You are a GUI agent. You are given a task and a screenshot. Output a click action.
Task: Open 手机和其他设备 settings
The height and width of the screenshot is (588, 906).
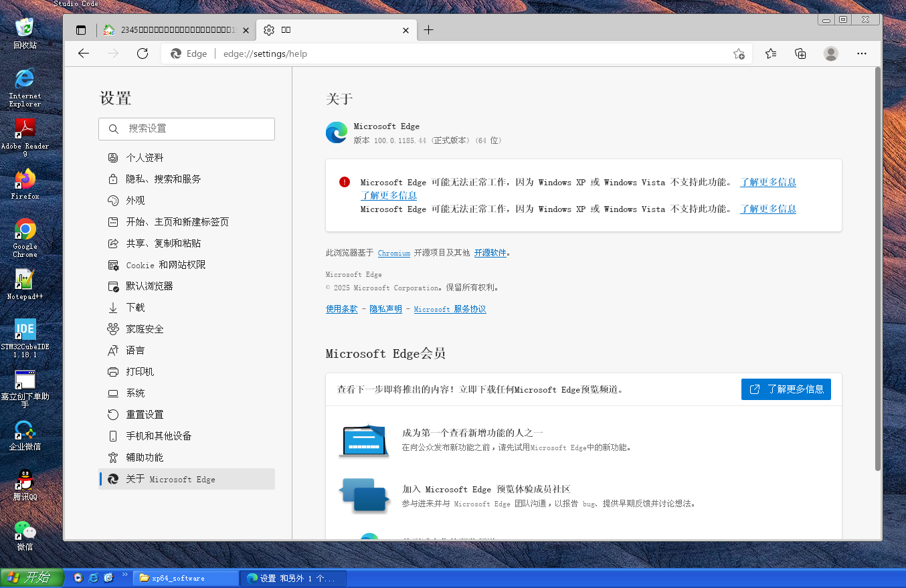point(187,436)
